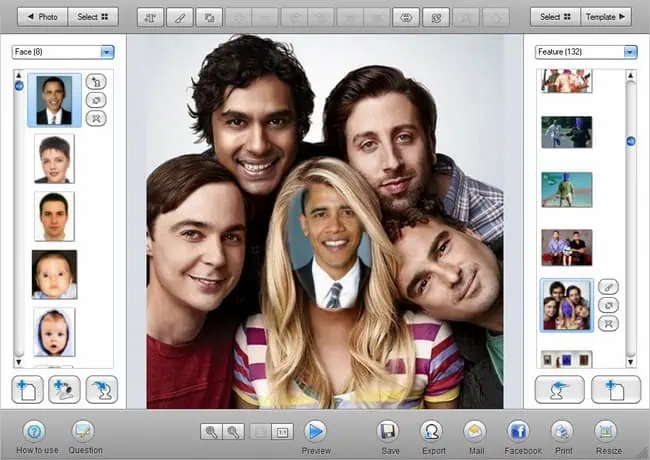
Task: Choose the partially visible top template thumbnail
Action: [567, 81]
